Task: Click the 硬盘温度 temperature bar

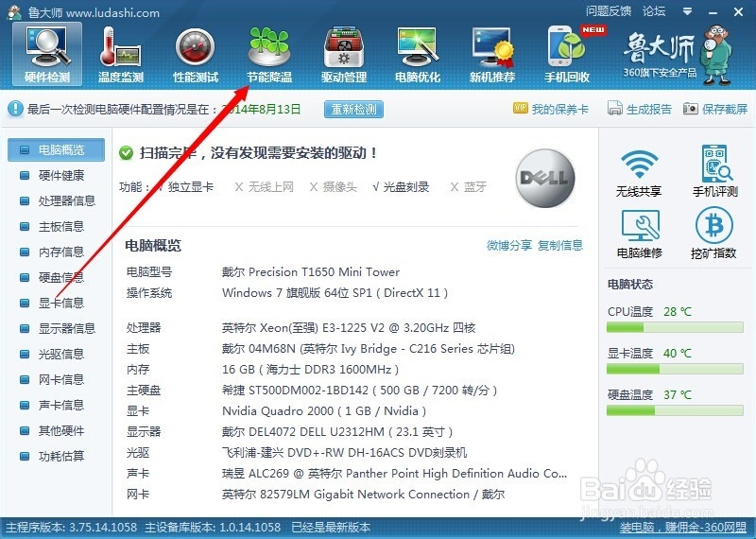Action: click(675, 411)
